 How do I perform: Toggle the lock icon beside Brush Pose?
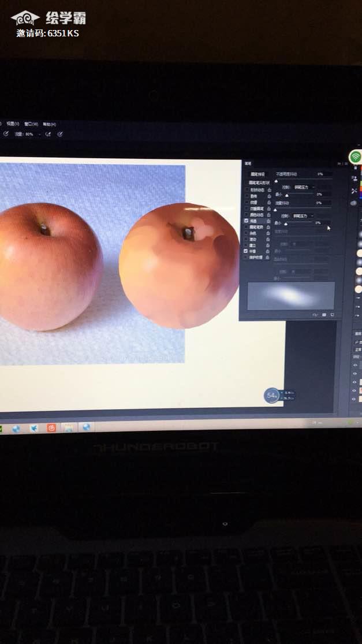269,226
